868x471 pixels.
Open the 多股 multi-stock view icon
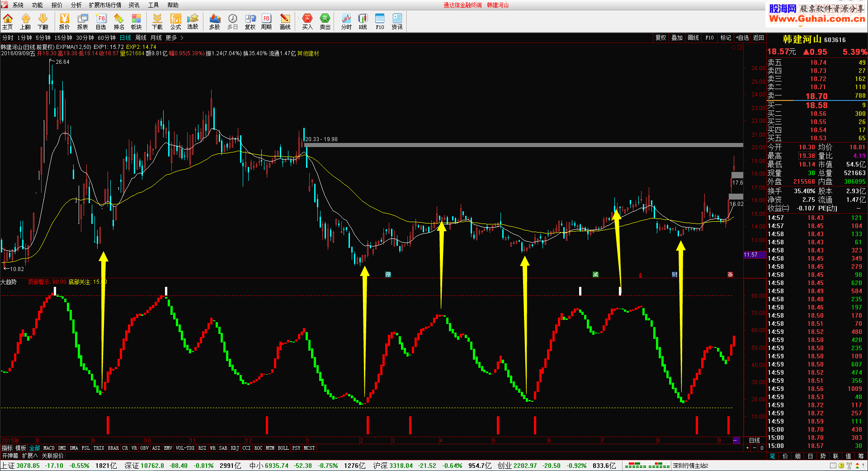tap(215, 21)
